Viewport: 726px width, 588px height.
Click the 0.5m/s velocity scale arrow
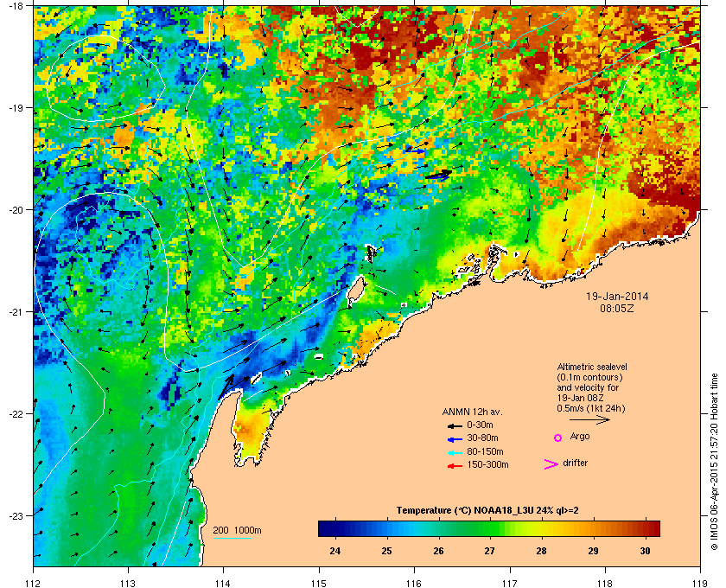(x=589, y=419)
